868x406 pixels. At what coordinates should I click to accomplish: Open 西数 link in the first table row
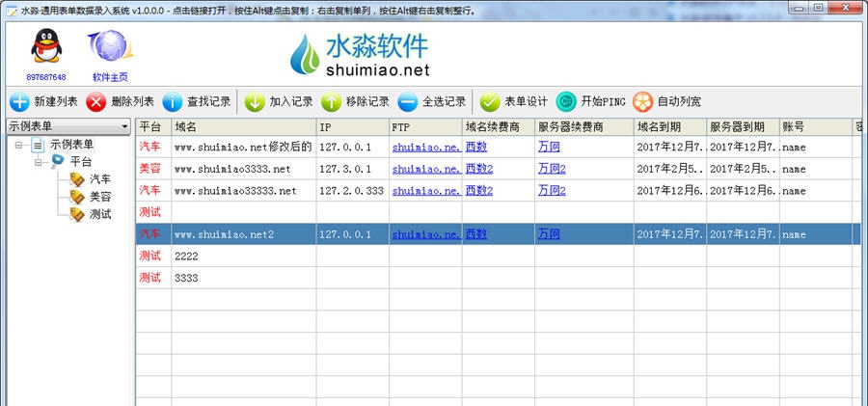(476, 148)
